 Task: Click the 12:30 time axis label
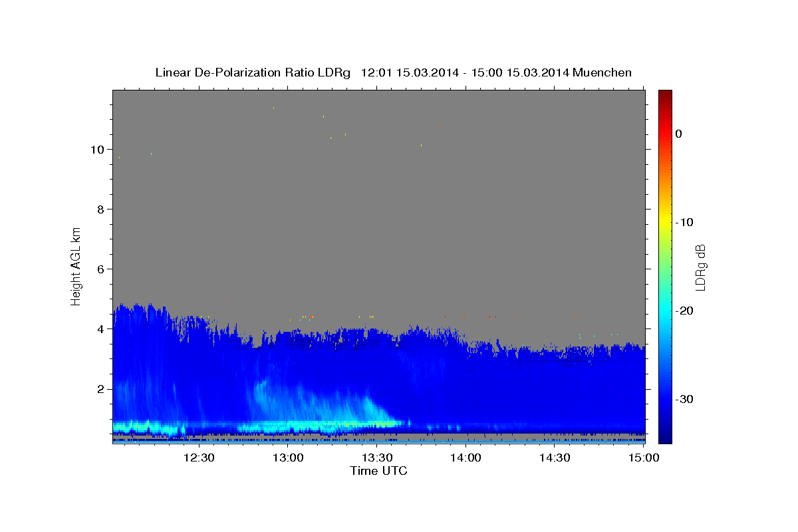pos(199,458)
